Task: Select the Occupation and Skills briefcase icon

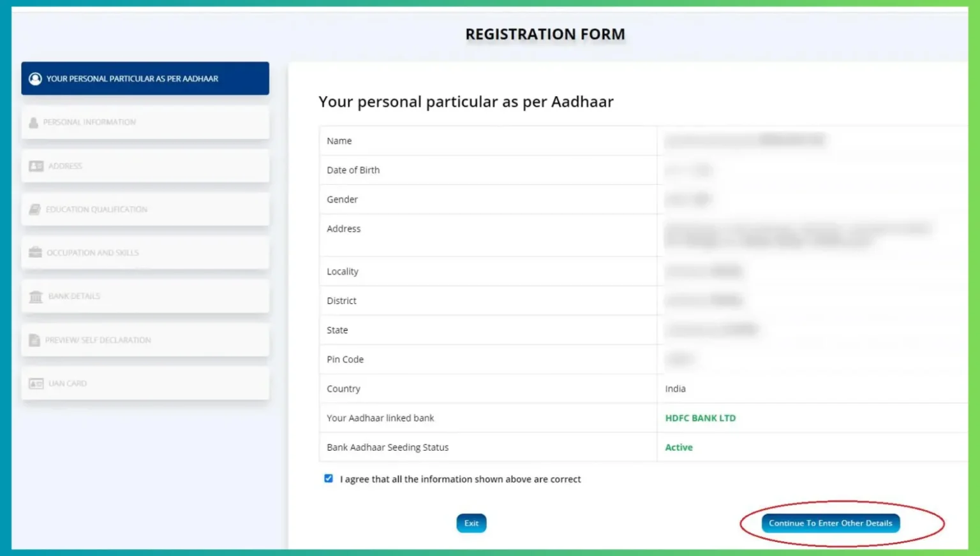Action: pyautogui.click(x=34, y=252)
